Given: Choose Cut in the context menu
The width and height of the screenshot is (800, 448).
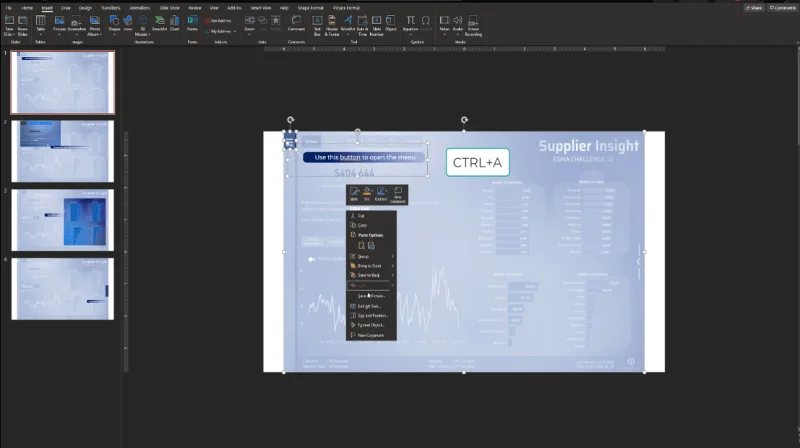Looking at the screenshot, I should [x=371, y=216].
